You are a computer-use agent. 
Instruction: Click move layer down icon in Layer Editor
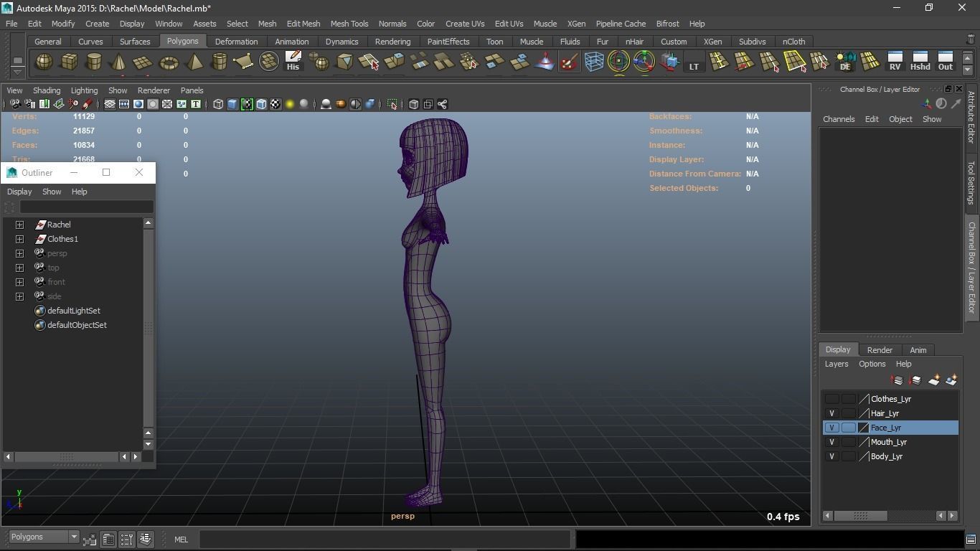pyautogui.click(x=915, y=380)
